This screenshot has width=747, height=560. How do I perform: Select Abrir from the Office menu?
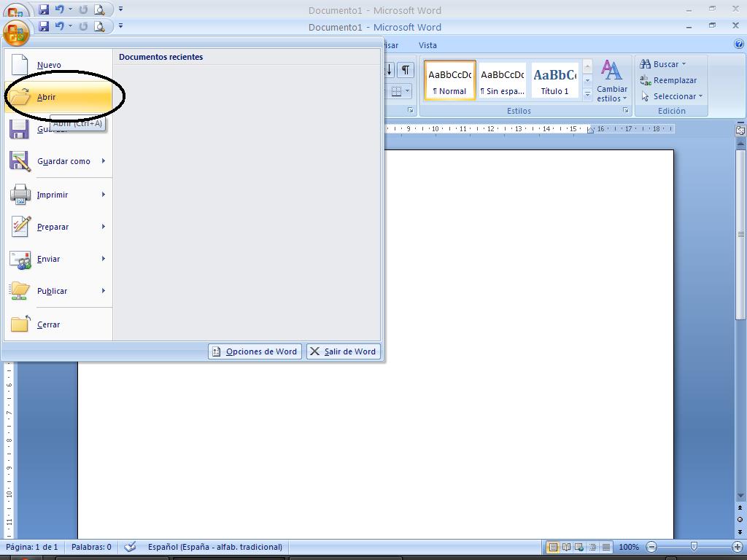click(x=45, y=97)
